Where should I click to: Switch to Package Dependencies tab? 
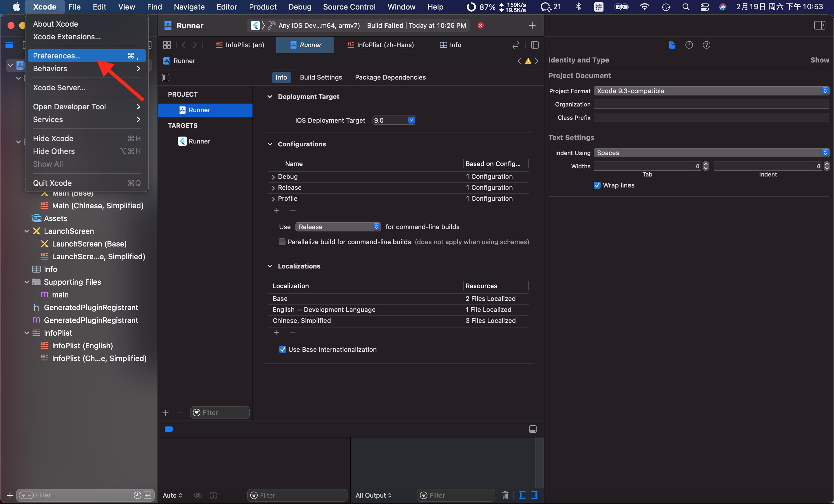[x=390, y=78]
